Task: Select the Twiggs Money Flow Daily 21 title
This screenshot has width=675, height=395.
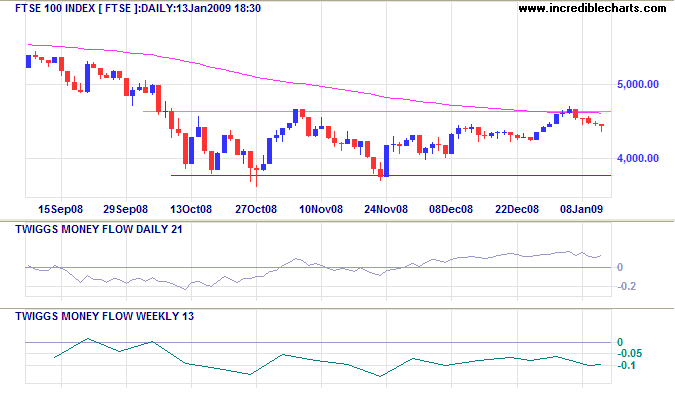Action: coord(99,229)
